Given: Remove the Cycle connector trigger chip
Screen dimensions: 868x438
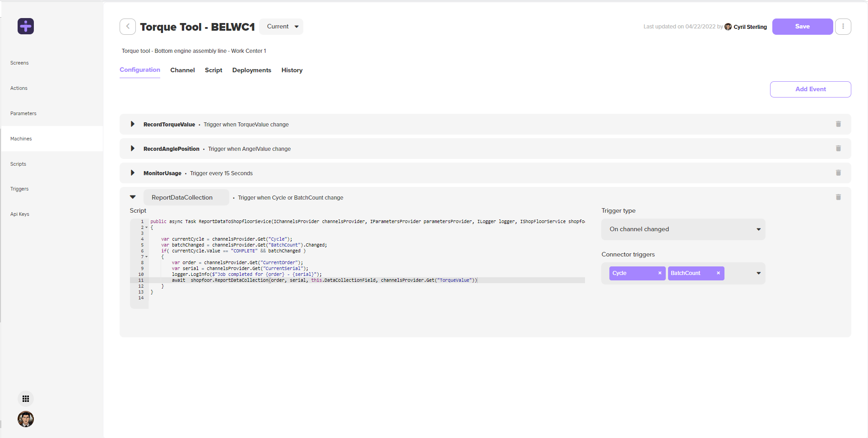Looking at the screenshot, I should (x=659, y=273).
